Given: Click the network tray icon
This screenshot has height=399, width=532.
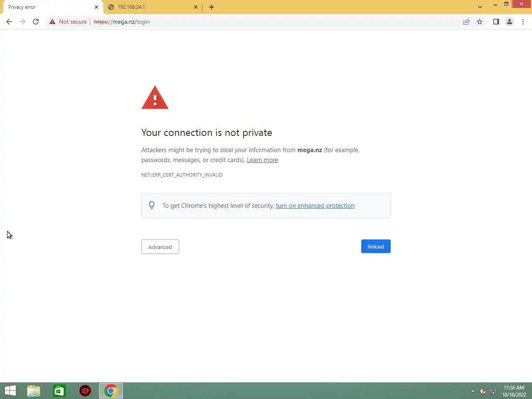Looking at the screenshot, I should point(493,391).
